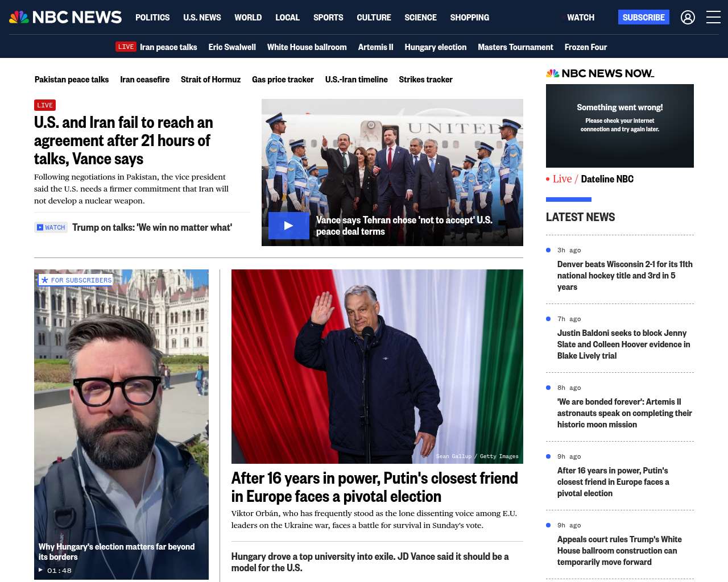Viewport: 728px width, 582px height.
Task: Play the Vance Tehran video
Action: pyautogui.click(x=288, y=226)
